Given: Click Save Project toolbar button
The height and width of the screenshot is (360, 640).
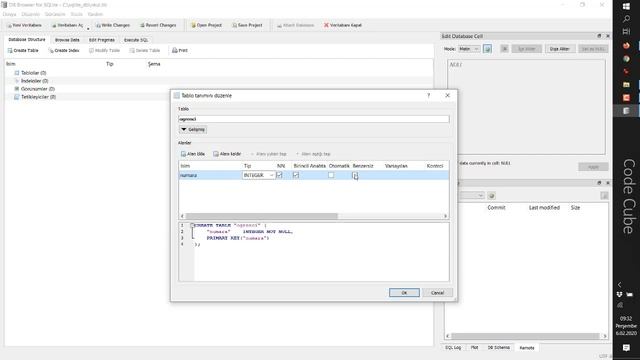Looking at the screenshot, I should 247,25.
